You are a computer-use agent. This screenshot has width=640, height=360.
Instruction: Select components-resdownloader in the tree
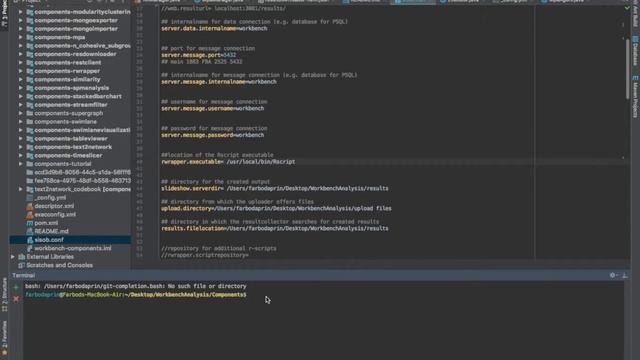pos(75,54)
